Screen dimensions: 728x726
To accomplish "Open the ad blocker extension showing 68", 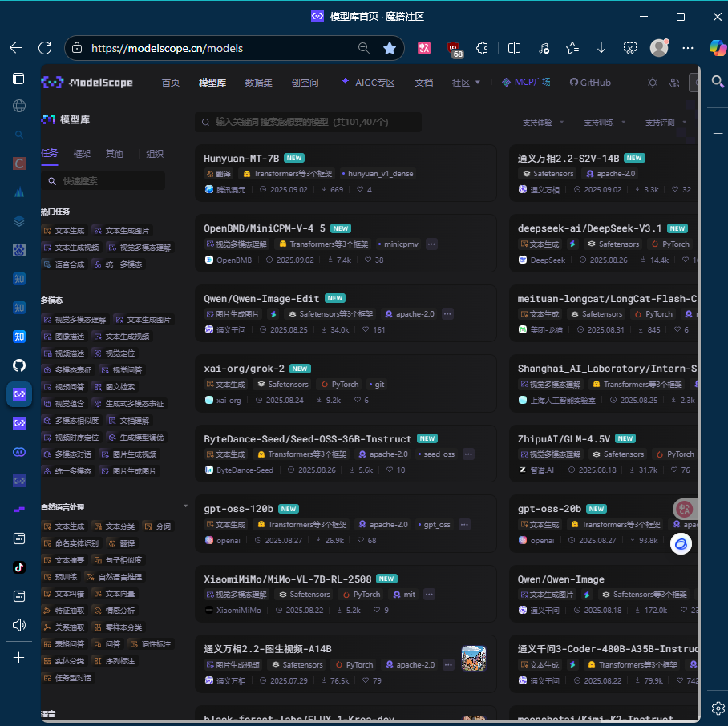I will [x=455, y=49].
